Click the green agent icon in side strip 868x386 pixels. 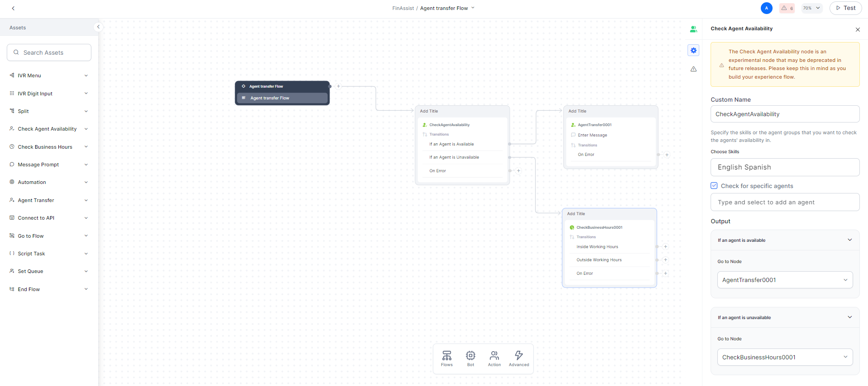[x=693, y=29]
